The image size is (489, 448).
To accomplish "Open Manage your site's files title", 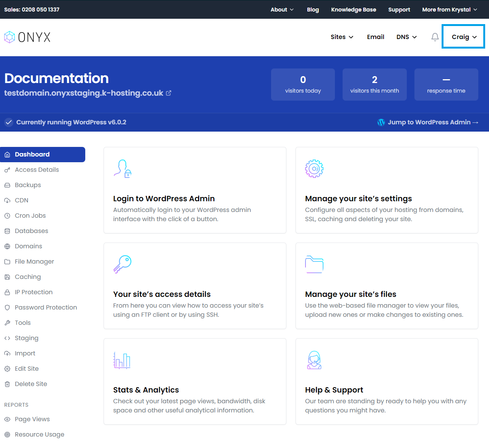I will 351,294.
